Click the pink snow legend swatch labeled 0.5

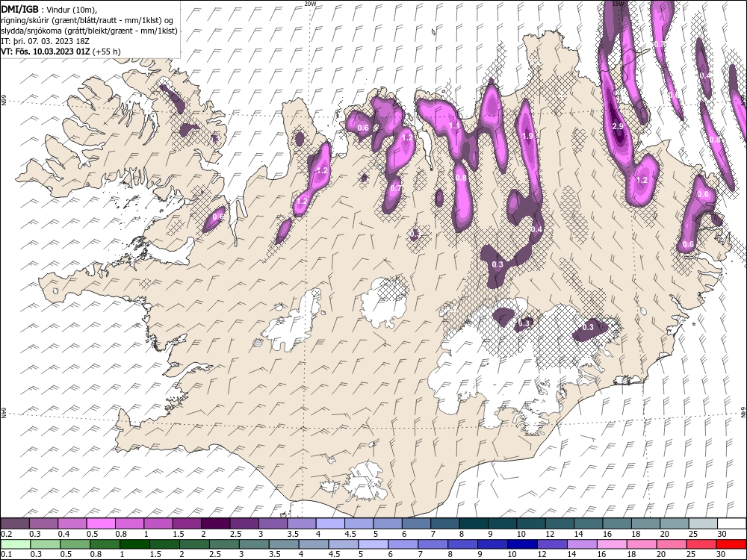click(101, 523)
